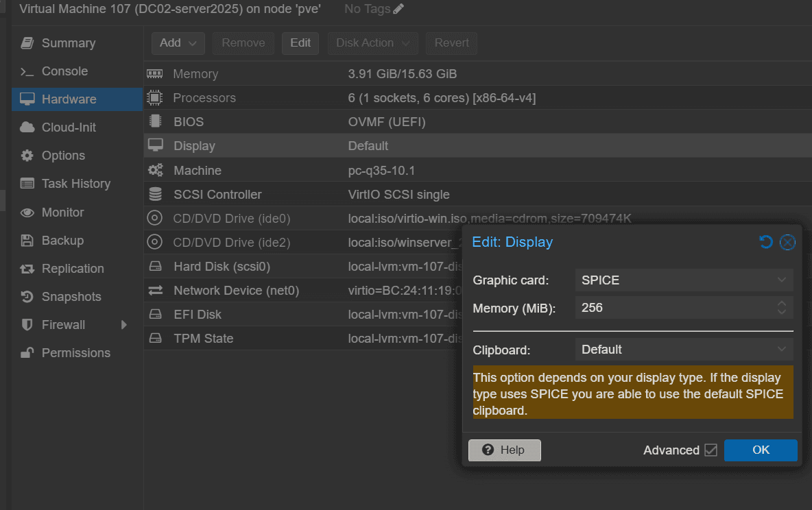This screenshot has width=812, height=510.
Task: Click the Task History list icon
Action: point(27,183)
